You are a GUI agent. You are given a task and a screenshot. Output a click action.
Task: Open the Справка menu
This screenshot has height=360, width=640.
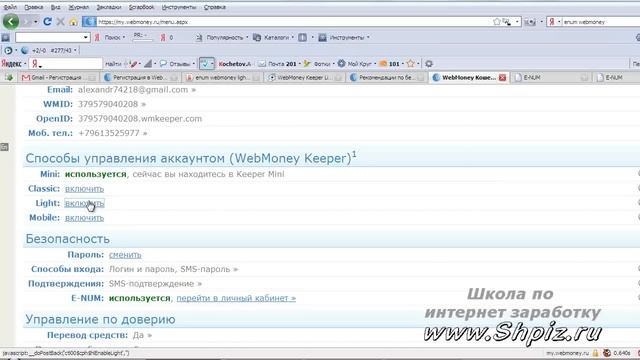pos(215,7)
